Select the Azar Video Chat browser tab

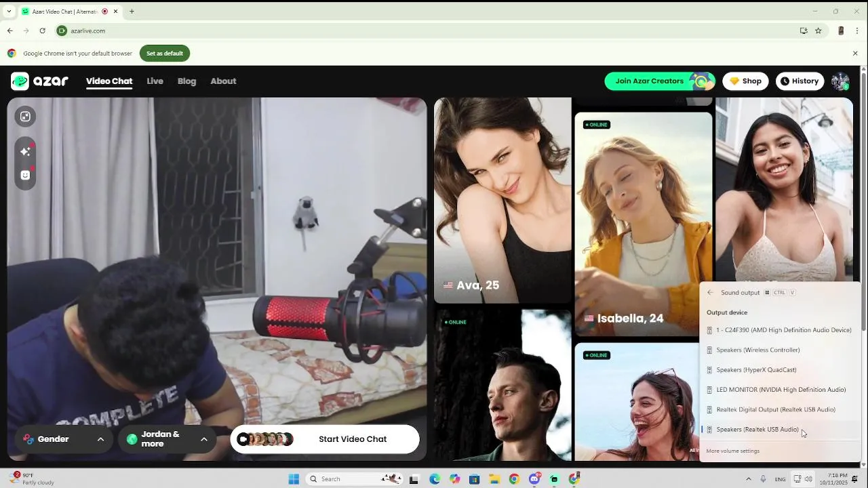click(69, 11)
